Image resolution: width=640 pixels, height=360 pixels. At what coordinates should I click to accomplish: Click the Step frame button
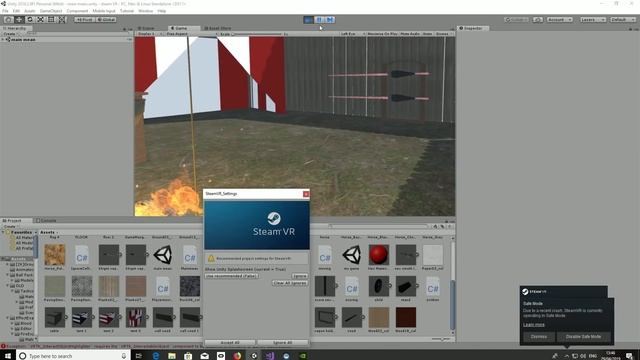pos(330,19)
